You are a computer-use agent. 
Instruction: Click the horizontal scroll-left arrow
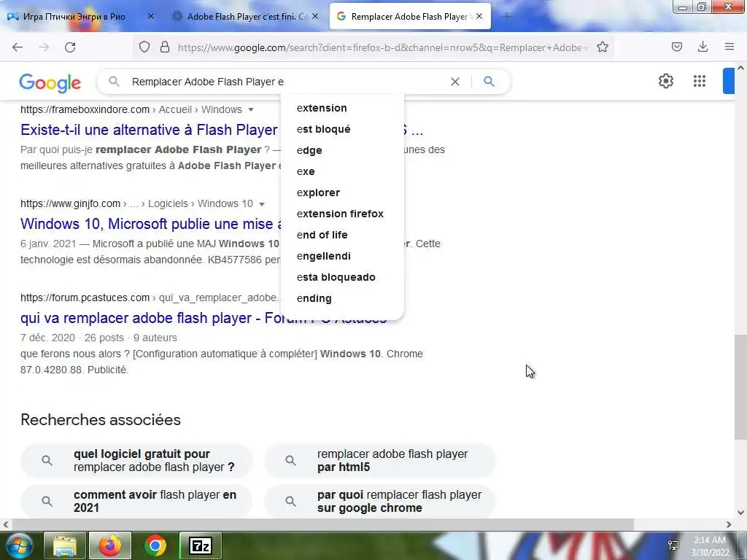coord(5,525)
